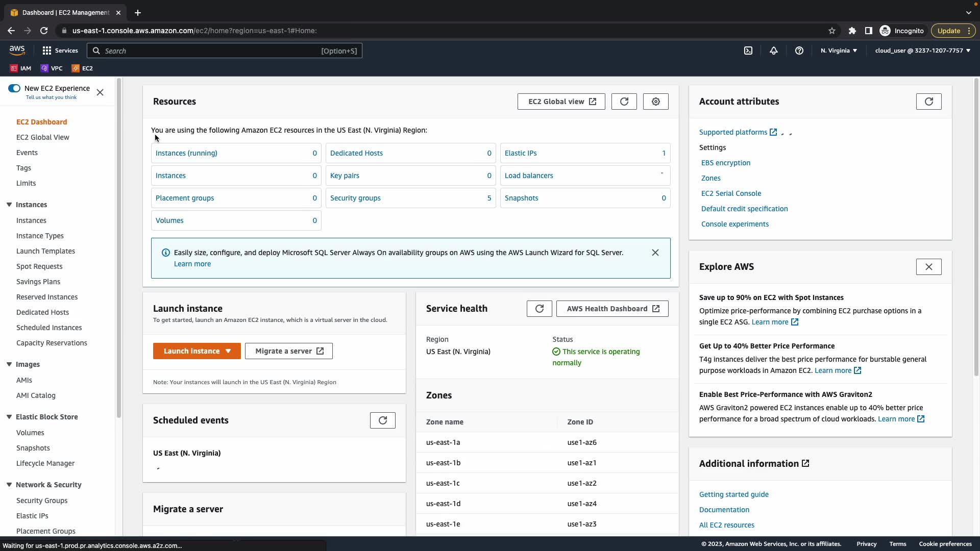Open the Security groups resource link
This screenshot has height=551, width=980.
click(x=355, y=198)
